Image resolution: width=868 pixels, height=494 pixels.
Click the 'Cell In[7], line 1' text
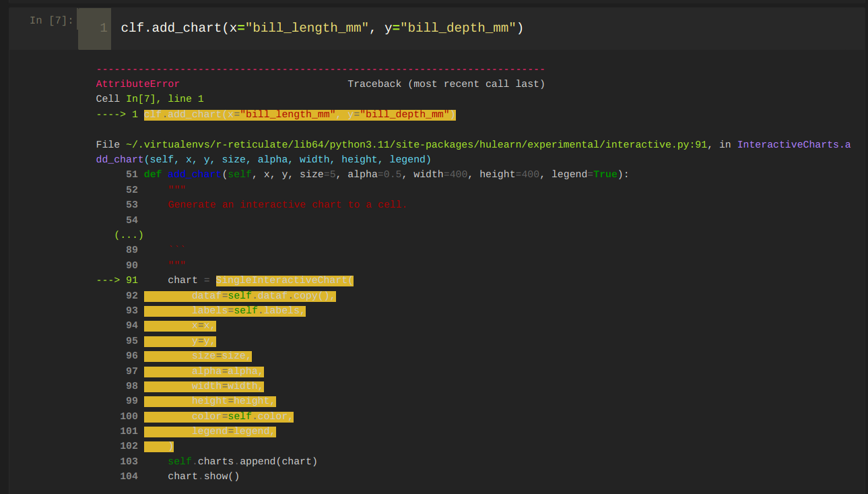[x=150, y=99]
